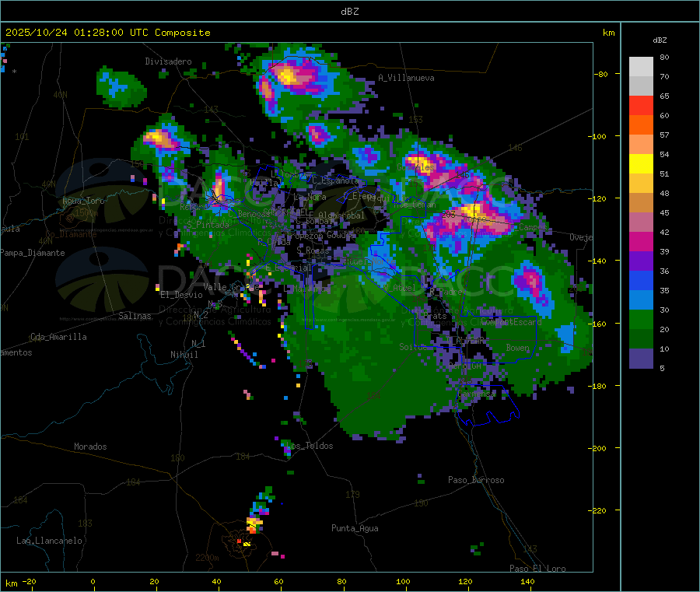Click the 'Paso_El_Loro' label
This screenshot has width=700, height=592.
pos(537,569)
